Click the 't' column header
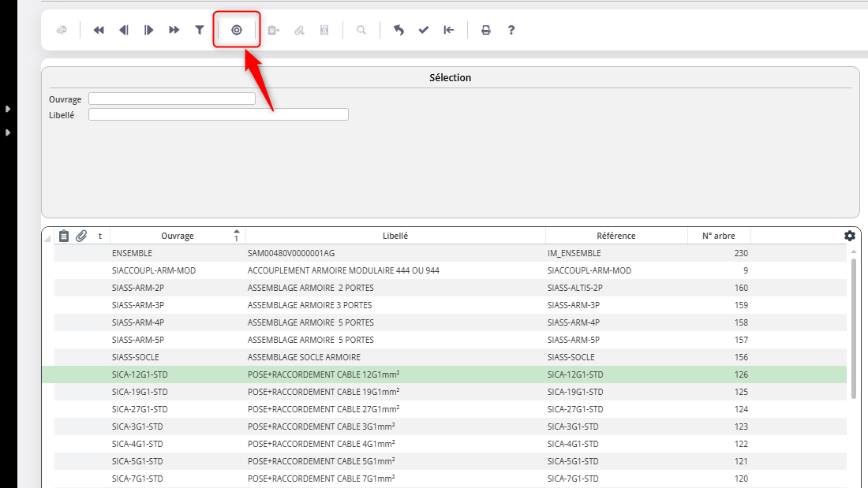This screenshot has height=488, width=868. [x=100, y=236]
